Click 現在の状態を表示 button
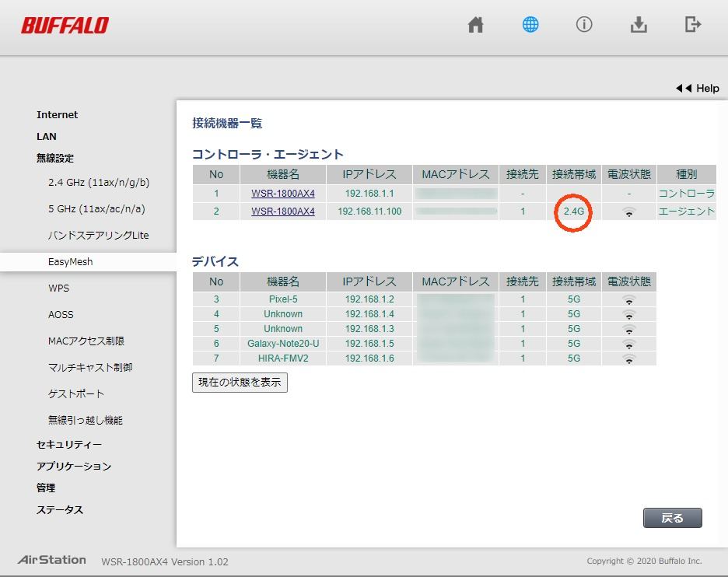Viewport: 728px width, 577px height. coord(240,383)
